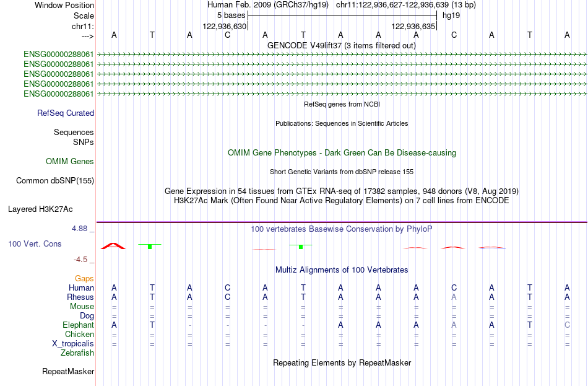The width and height of the screenshot is (588, 386).
Task: Select the Zebrafish alignment row label
Action: coord(77,353)
